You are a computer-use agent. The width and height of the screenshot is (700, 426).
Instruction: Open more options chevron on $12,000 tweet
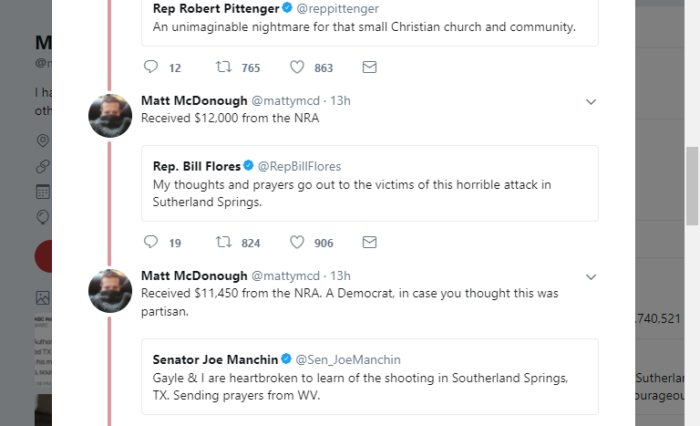(x=591, y=102)
